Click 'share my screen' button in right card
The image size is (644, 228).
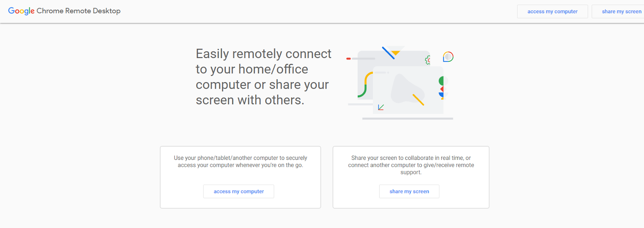click(x=409, y=191)
